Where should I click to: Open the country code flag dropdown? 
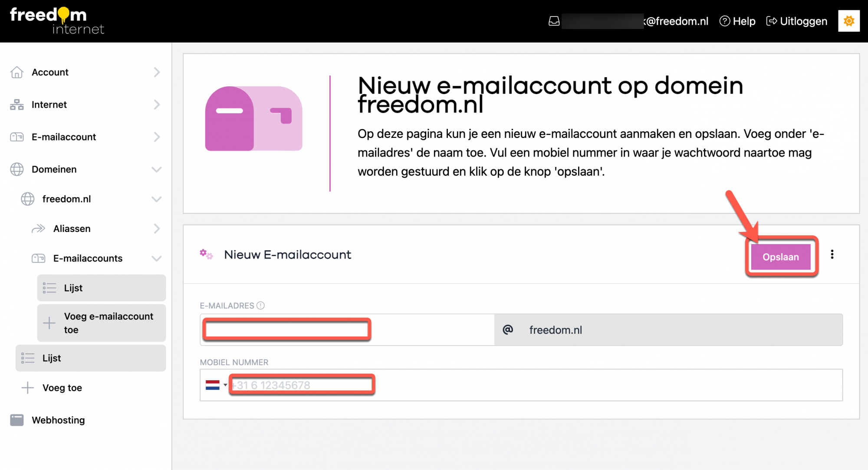pyautogui.click(x=216, y=385)
